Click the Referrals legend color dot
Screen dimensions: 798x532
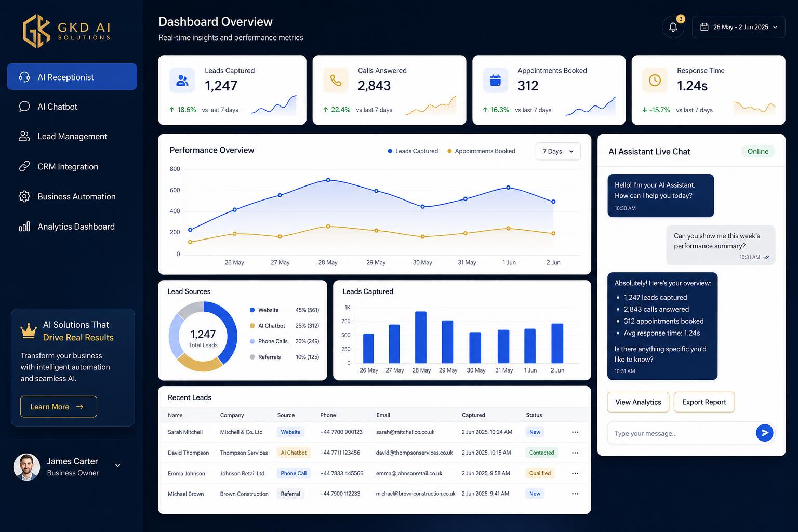click(252, 357)
